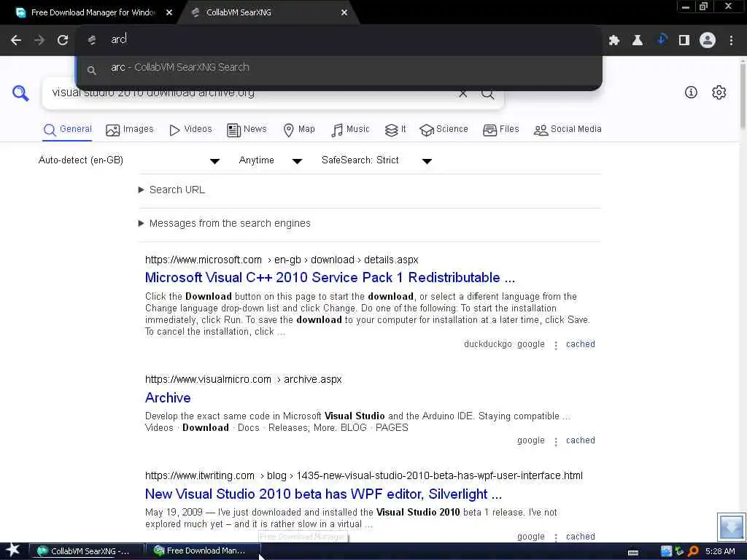This screenshot has width=747, height=560.
Task: Reload the current page
Action: [x=63, y=40]
